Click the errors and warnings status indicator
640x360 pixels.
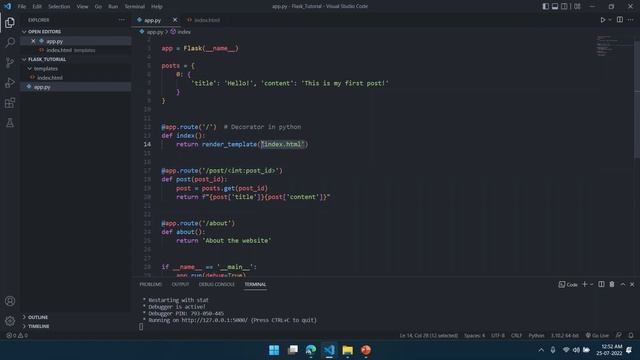coord(17,336)
